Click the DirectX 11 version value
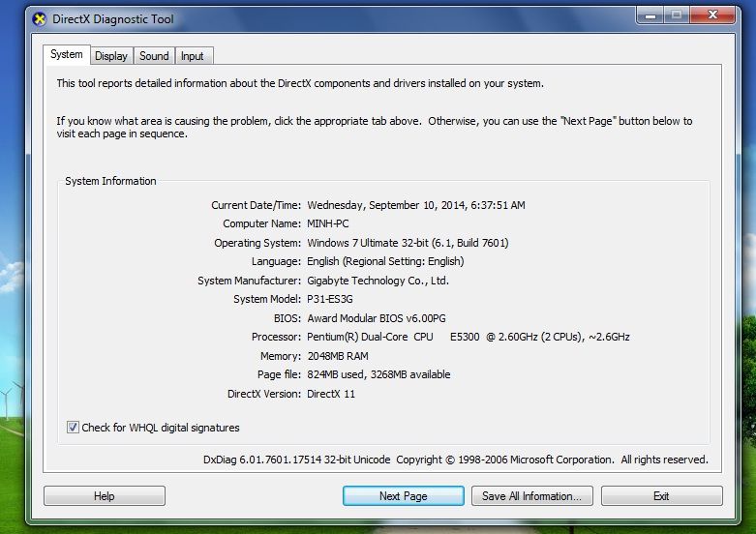The width and height of the screenshot is (756, 534). tap(331, 394)
